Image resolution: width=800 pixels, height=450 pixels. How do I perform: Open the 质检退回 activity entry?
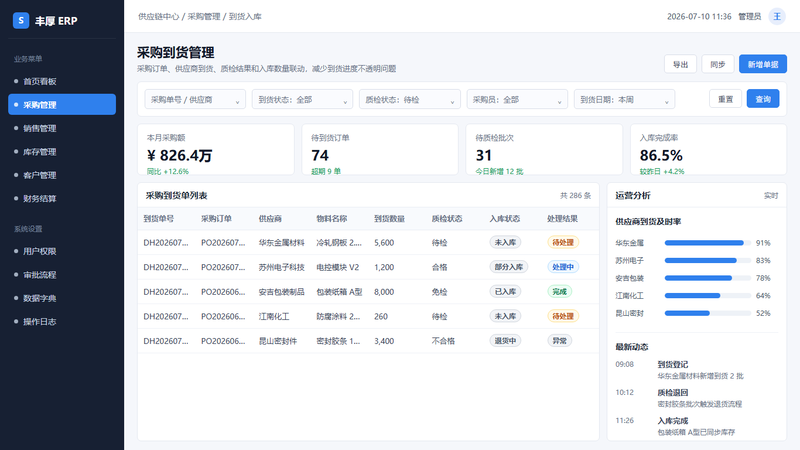coord(697,398)
